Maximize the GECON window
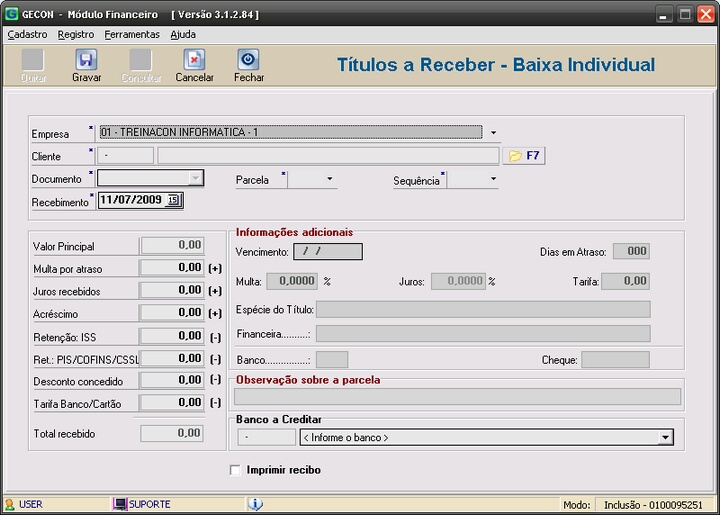This screenshot has height=515, width=720. 685,14
